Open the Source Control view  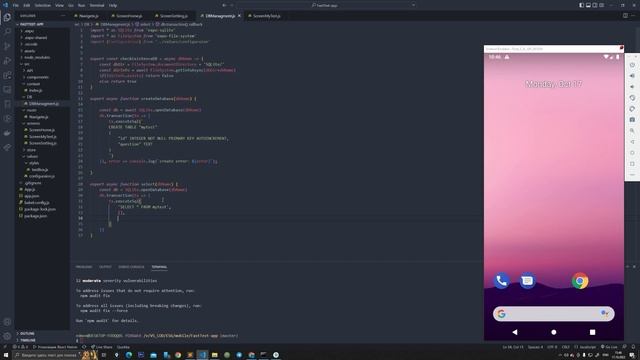tap(7, 46)
